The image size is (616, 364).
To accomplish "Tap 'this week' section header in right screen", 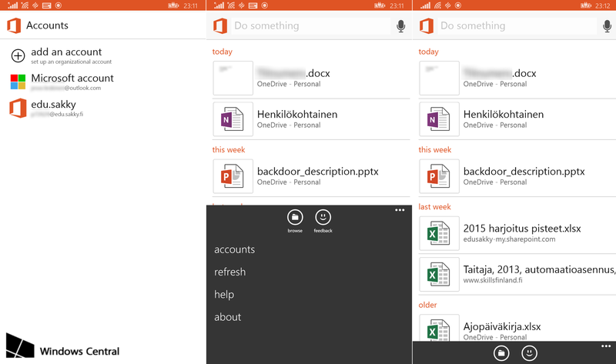I will 435,149.
